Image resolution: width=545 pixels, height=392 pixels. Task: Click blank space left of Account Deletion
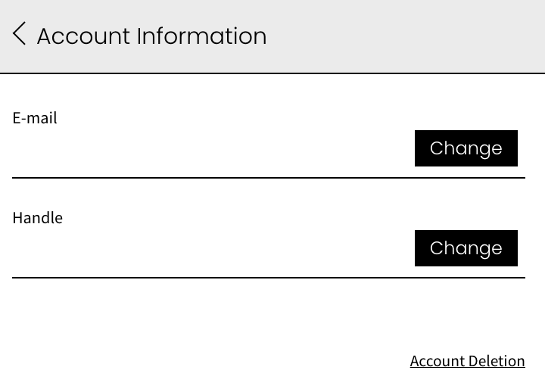pos(204,361)
